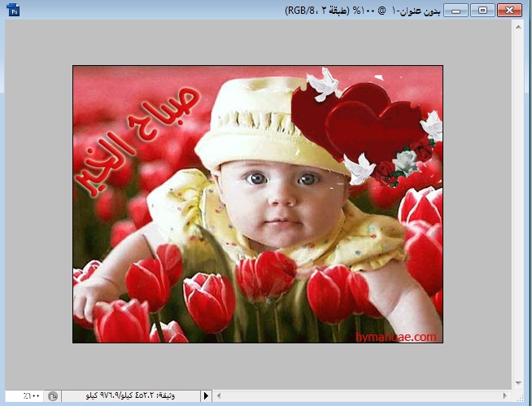Click the vertical scrollbar up arrow
The image size is (532, 406).
517,26
